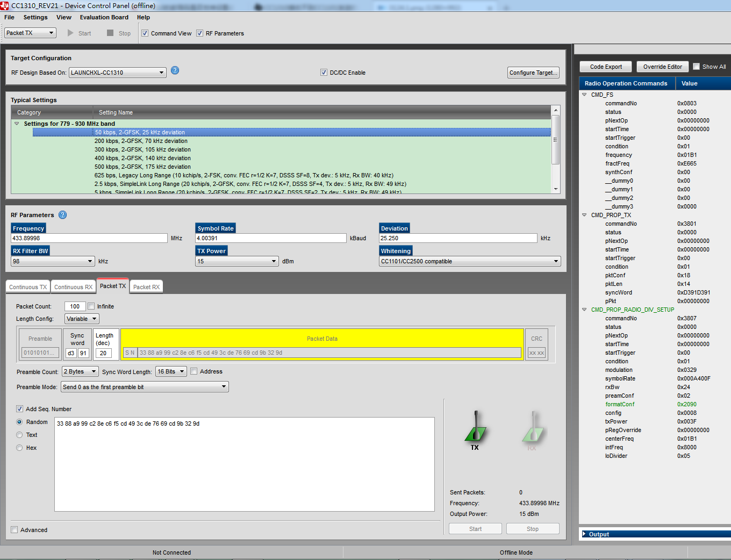
Task: Open the RF Design Based On dropdown
Action: tap(118, 73)
